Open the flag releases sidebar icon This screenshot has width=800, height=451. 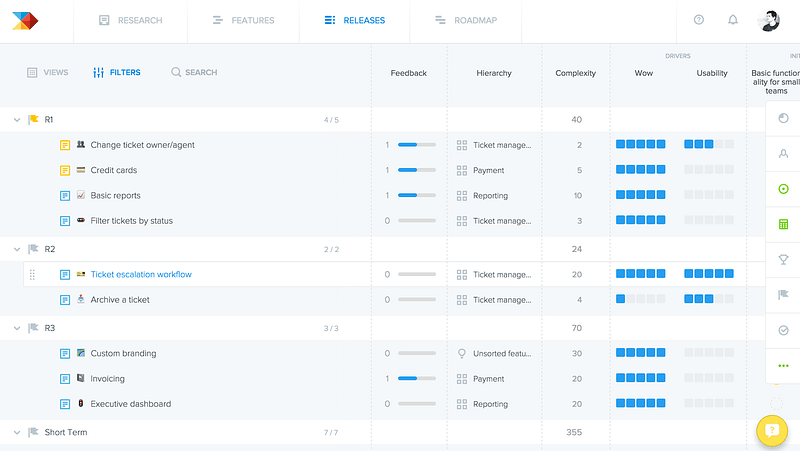783,295
